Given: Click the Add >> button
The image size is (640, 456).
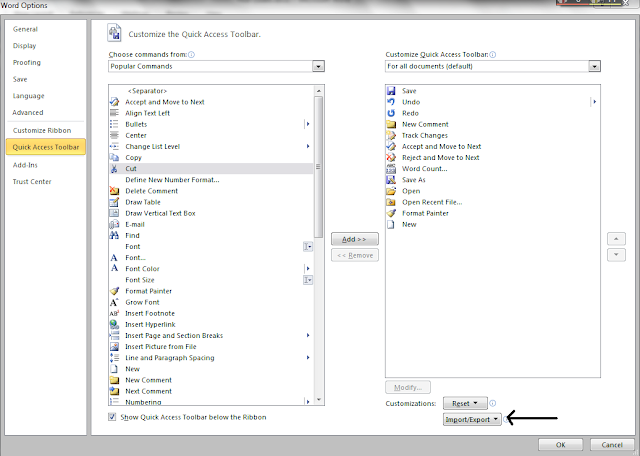Looking at the screenshot, I should pyautogui.click(x=355, y=239).
